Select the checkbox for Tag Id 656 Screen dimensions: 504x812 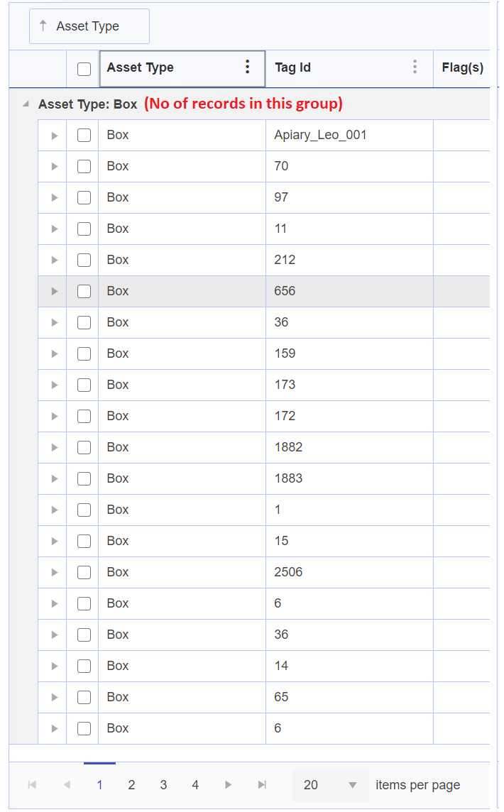tap(84, 291)
